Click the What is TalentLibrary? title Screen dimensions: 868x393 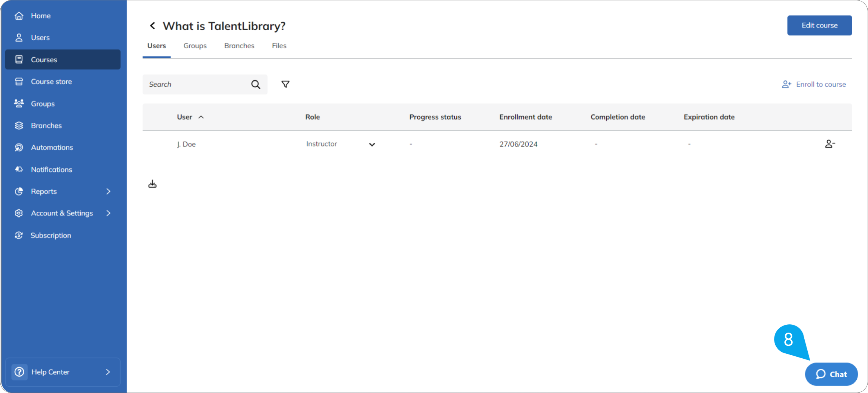point(224,26)
